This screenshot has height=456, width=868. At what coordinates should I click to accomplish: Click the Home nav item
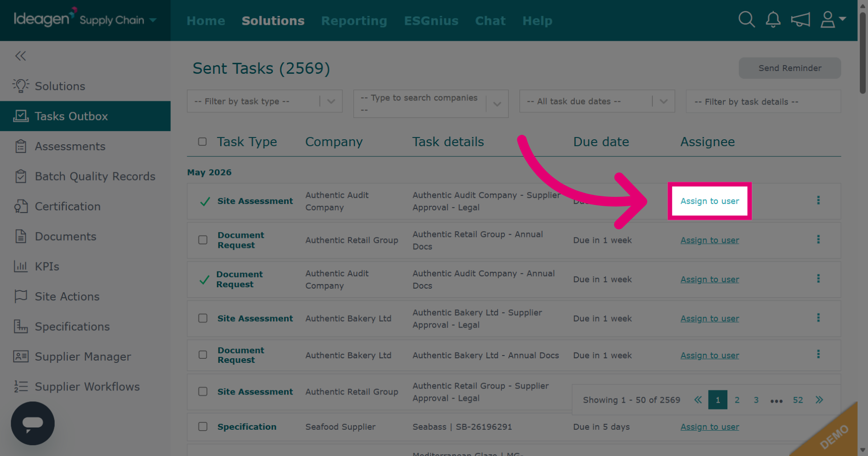pyautogui.click(x=206, y=21)
